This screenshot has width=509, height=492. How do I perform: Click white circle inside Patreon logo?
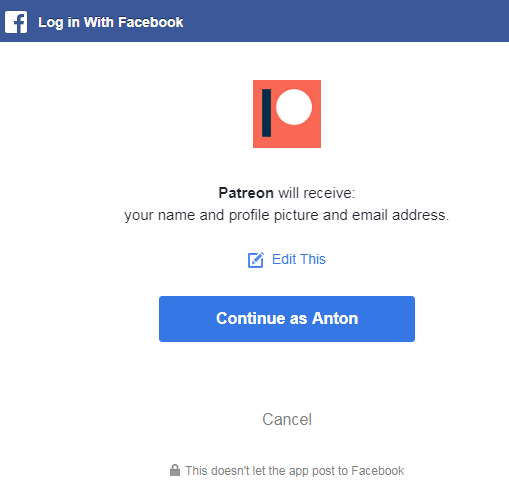pos(294,107)
